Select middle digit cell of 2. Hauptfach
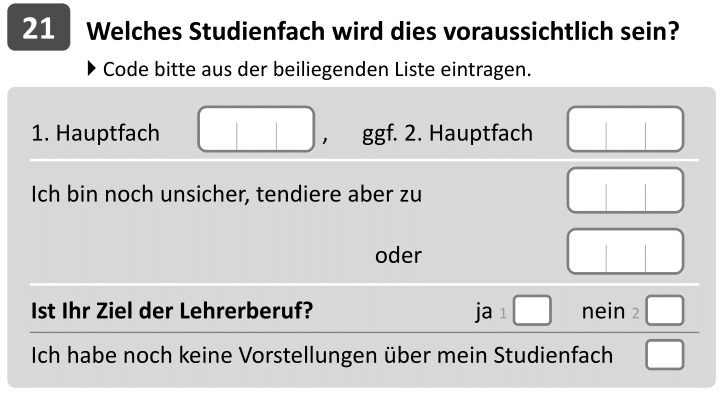Screen dimensions: 725x398 [626, 129]
